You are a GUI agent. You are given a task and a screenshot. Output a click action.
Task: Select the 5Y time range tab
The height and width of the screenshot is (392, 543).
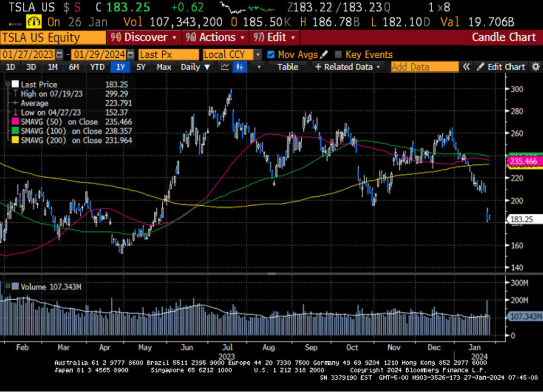pos(141,67)
